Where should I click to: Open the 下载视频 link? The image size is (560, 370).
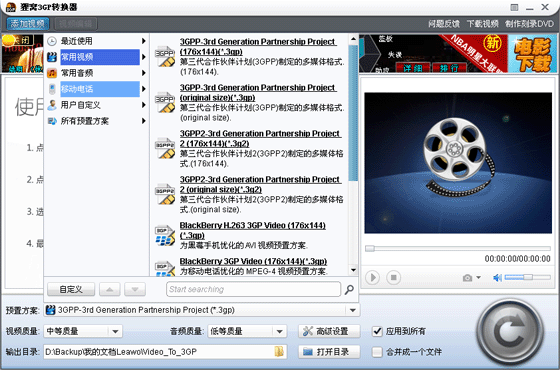tap(482, 24)
